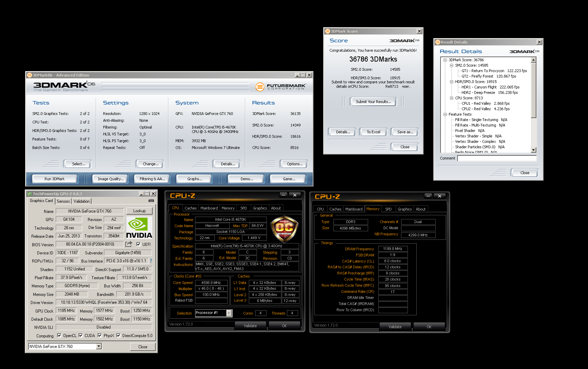
Task: Click Options... under Results
Action: coord(294,164)
